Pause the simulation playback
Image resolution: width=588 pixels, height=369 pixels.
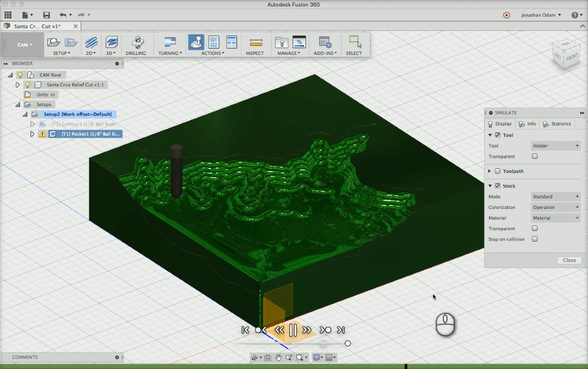[293, 330]
